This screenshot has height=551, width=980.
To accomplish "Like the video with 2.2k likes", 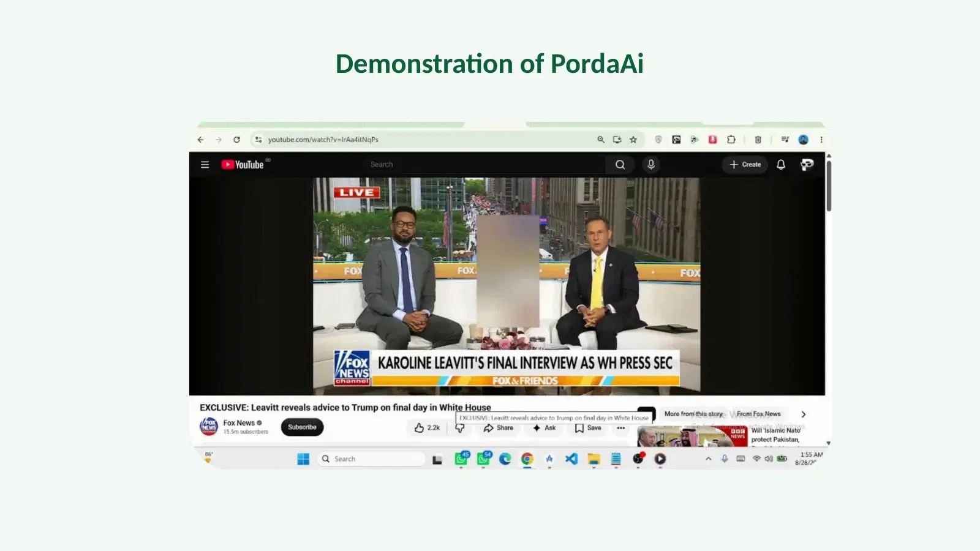I will (x=428, y=428).
